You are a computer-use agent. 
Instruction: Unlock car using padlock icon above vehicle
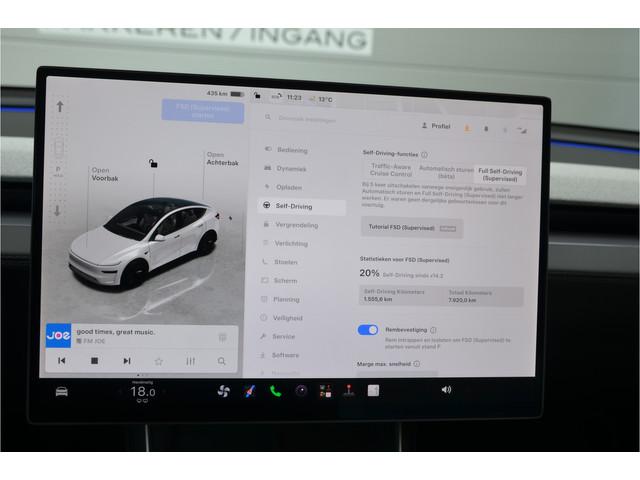coord(153,164)
